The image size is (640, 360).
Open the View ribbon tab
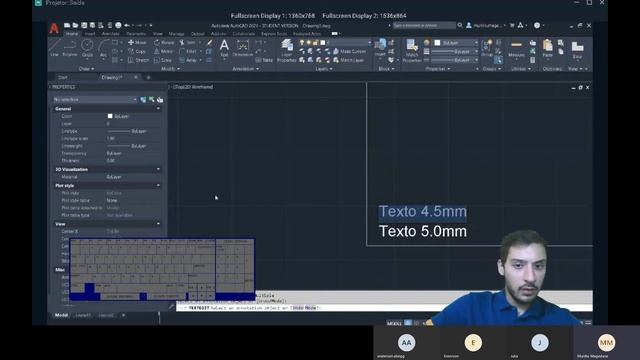(158, 34)
